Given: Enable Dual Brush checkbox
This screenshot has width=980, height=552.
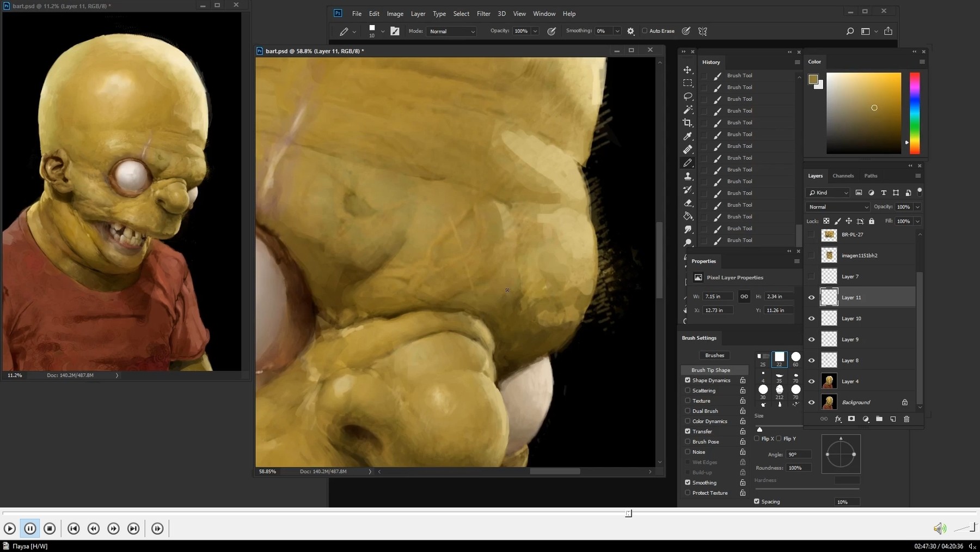Looking at the screenshot, I should (688, 411).
